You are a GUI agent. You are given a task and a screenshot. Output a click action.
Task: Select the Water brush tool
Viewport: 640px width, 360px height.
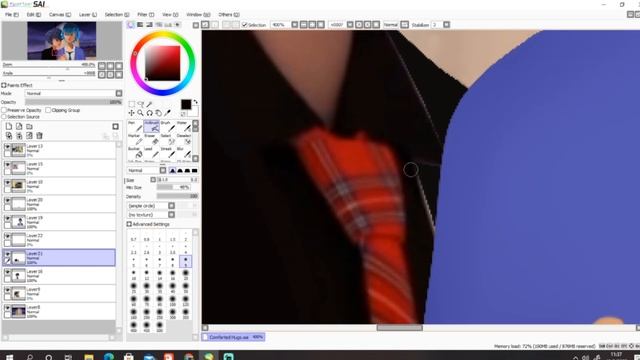pyautogui.click(x=183, y=127)
